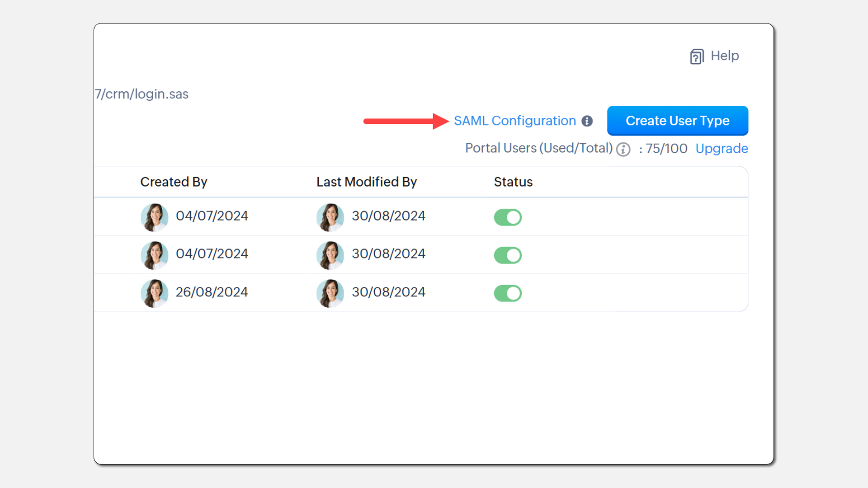Click second row Last Modified By avatar
Viewport: 868px width, 488px height.
coord(330,255)
